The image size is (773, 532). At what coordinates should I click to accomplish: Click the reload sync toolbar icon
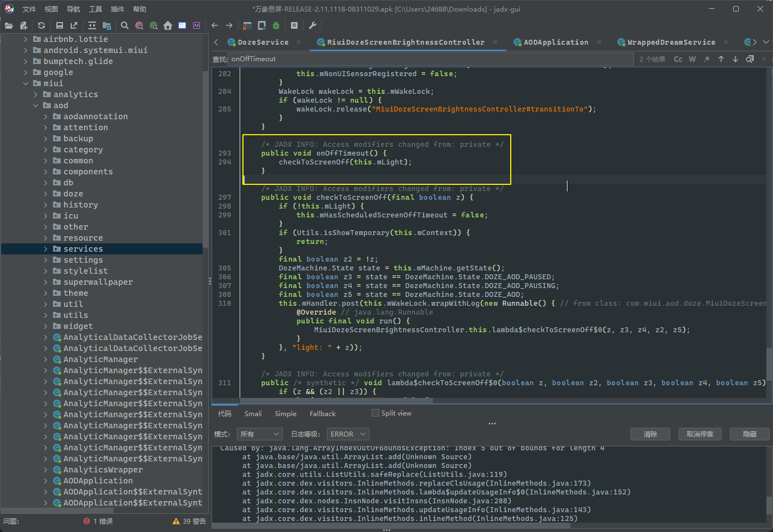click(41, 25)
